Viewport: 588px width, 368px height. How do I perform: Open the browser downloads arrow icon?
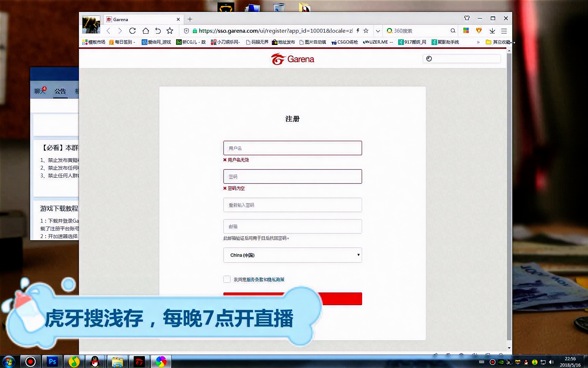click(492, 31)
